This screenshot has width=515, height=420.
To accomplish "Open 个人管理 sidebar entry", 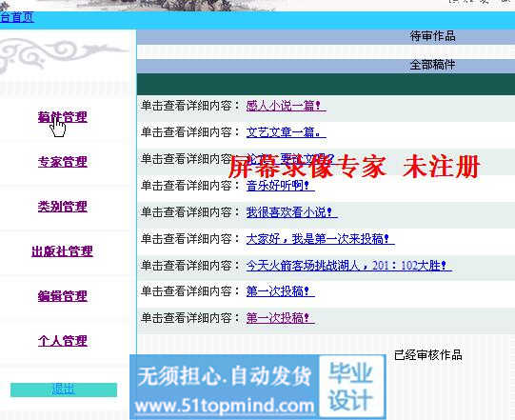I will [63, 341].
